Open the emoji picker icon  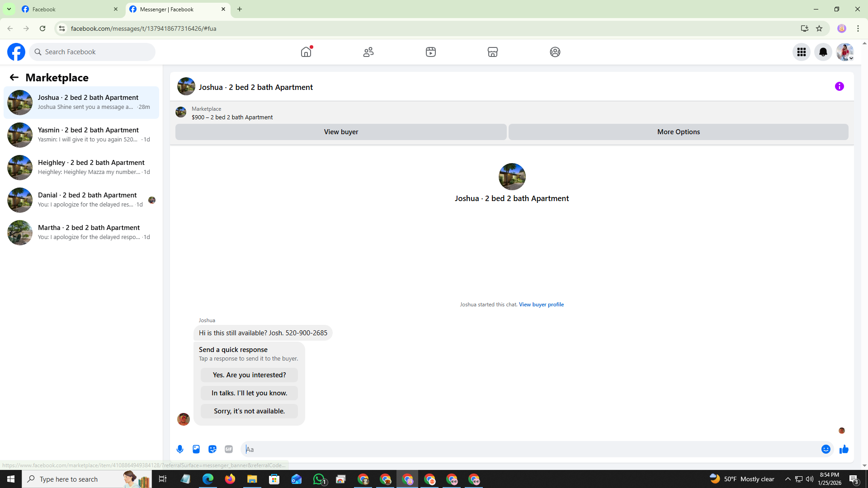click(826, 449)
